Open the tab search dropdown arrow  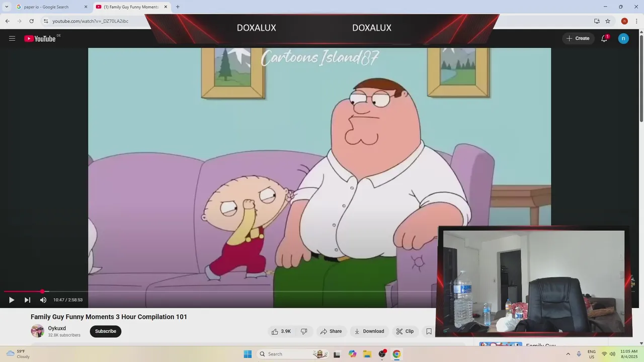coord(7,7)
